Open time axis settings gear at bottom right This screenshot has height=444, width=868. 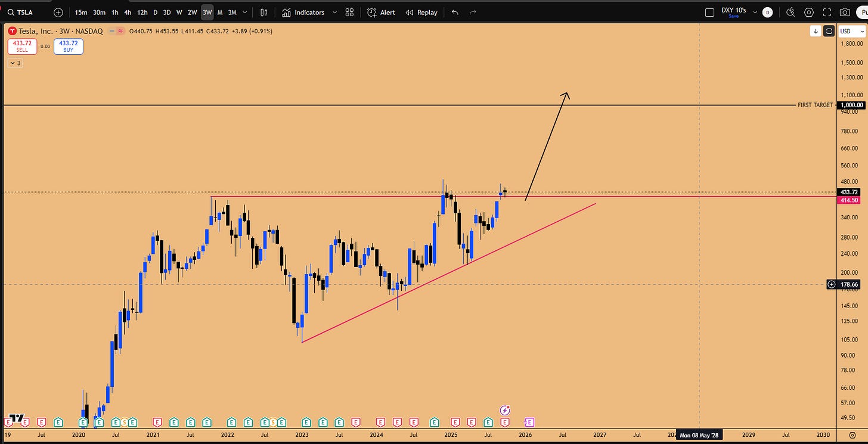(x=852, y=435)
